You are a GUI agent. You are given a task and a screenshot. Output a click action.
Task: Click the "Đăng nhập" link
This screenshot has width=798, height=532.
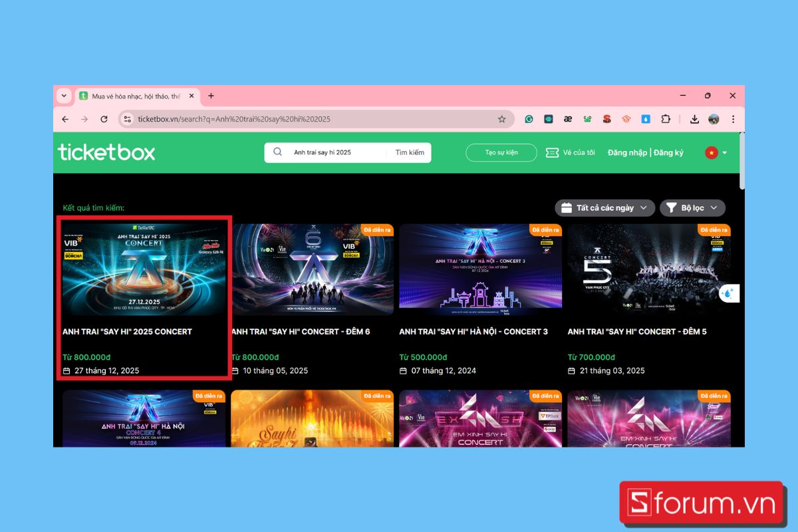click(627, 152)
